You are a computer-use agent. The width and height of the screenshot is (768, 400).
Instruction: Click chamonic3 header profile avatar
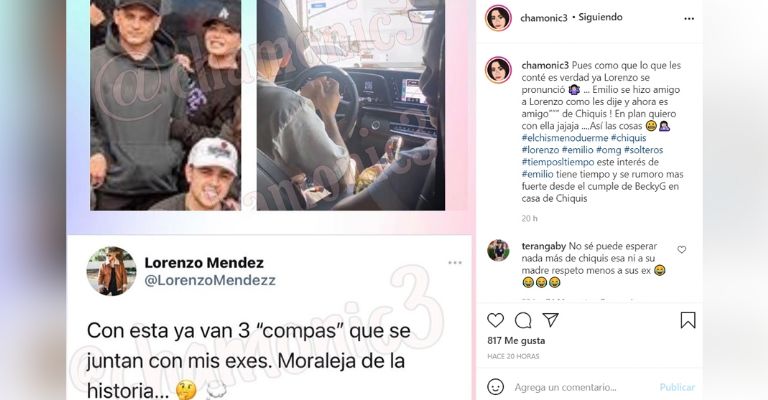[498, 18]
